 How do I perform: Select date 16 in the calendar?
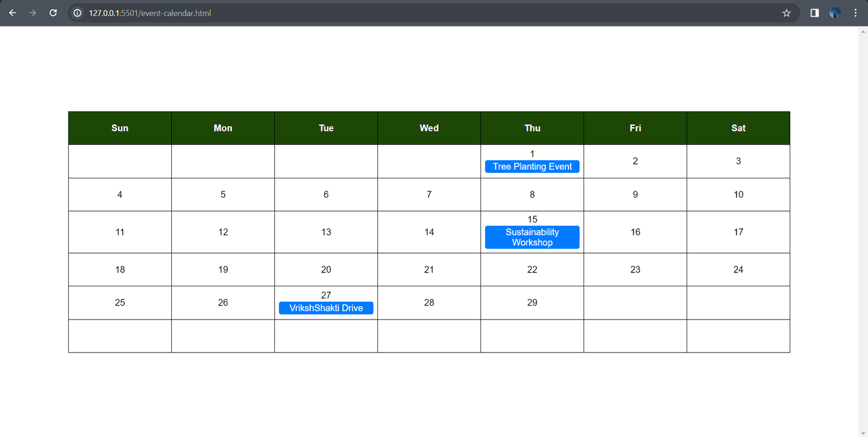point(635,232)
